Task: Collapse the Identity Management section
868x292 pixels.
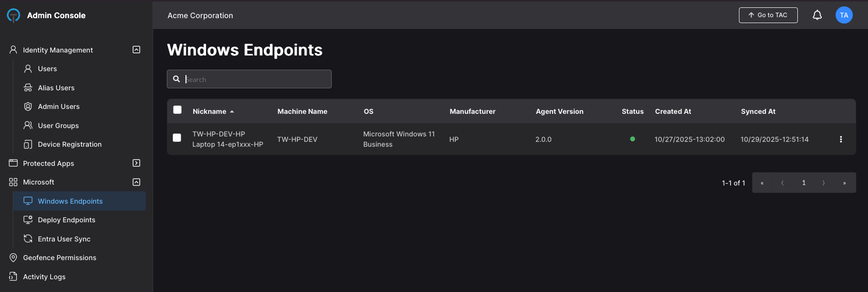Action: coord(136,50)
